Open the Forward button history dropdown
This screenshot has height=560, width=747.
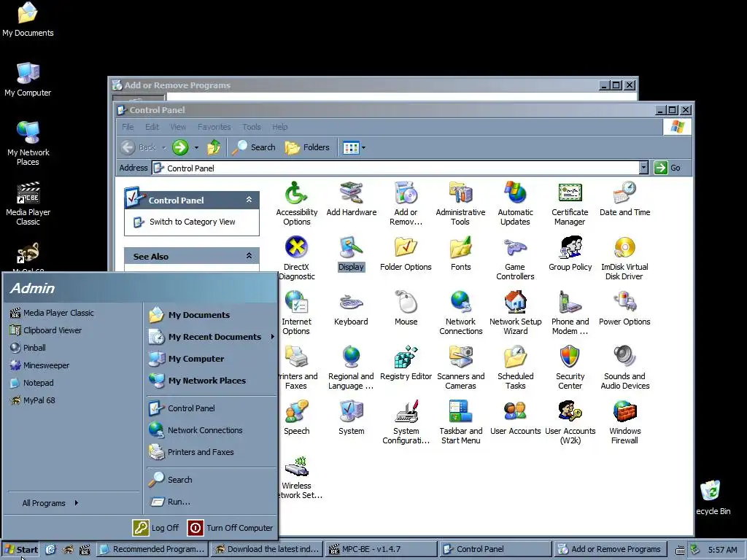click(196, 147)
